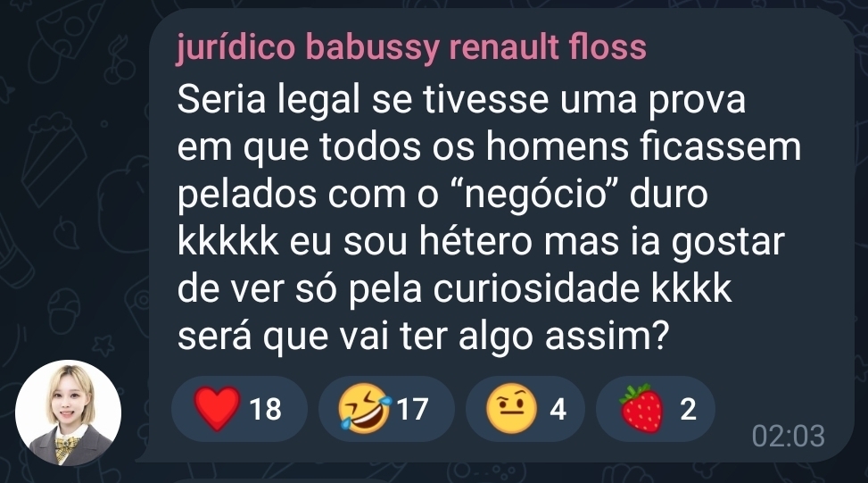Open profile via name jurídico babussy renault floss

(411, 46)
